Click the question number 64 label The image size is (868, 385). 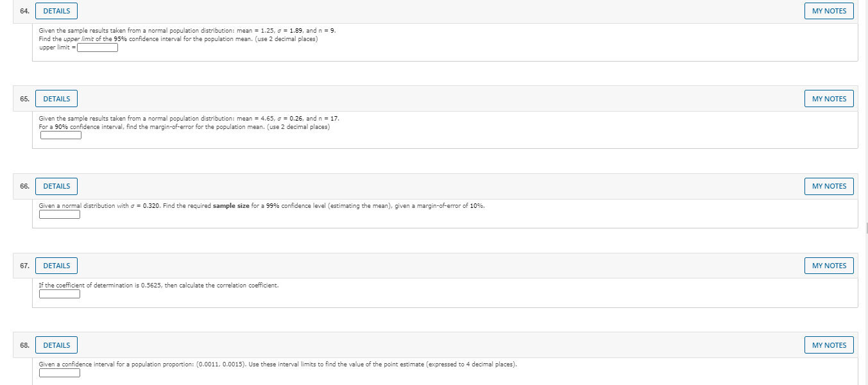pos(23,11)
